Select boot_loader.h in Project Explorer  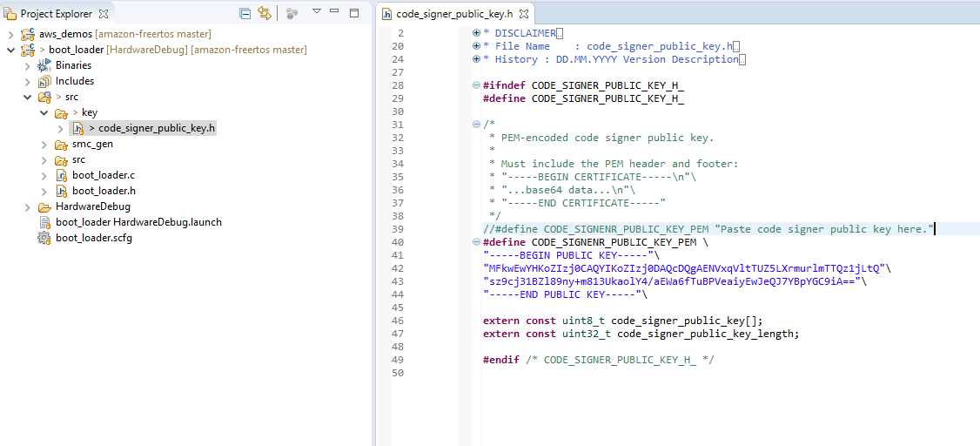point(104,191)
